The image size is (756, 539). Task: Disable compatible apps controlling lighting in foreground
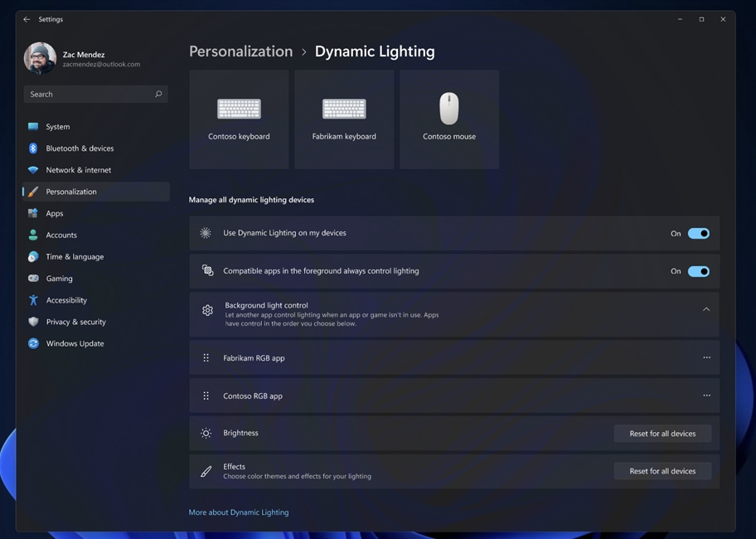pos(698,271)
